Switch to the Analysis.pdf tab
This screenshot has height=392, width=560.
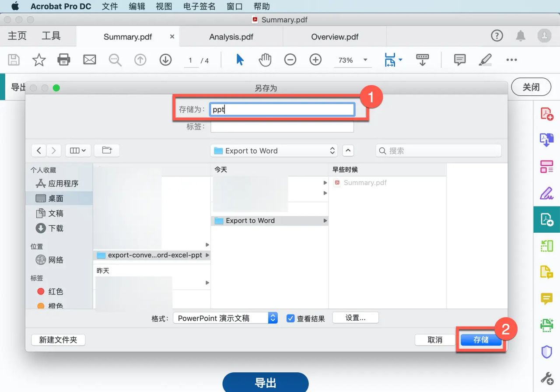pos(231,37)
